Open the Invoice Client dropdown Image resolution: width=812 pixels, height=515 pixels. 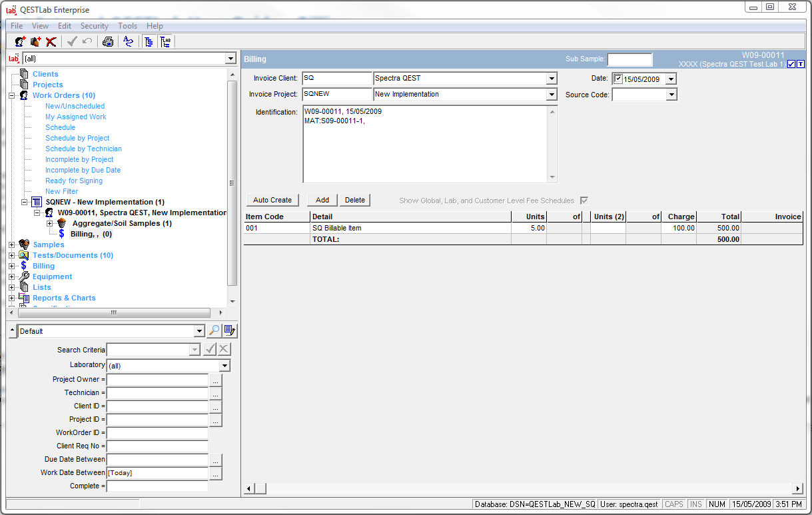tap(551, 79)
